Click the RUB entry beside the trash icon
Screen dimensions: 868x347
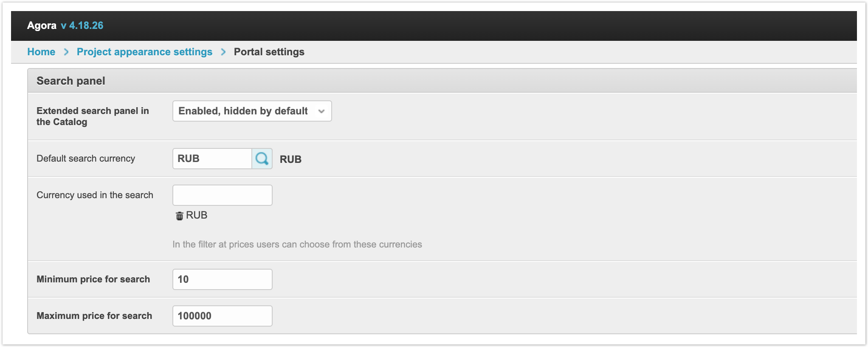197,215
